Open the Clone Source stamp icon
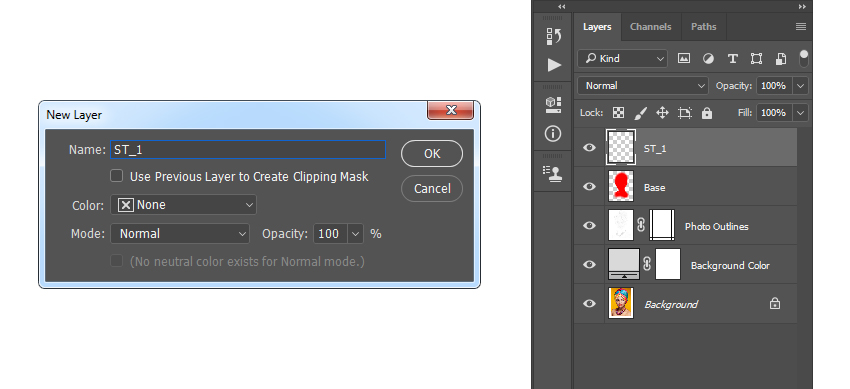The image size is (850, 389). [x=553, y=173]
